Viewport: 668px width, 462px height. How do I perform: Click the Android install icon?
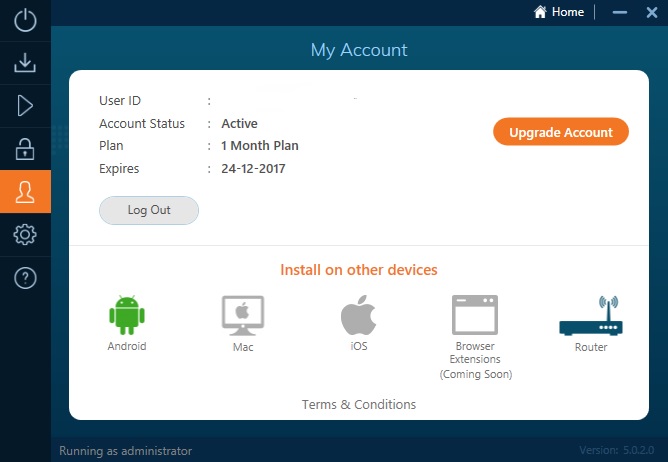(127, 315)
